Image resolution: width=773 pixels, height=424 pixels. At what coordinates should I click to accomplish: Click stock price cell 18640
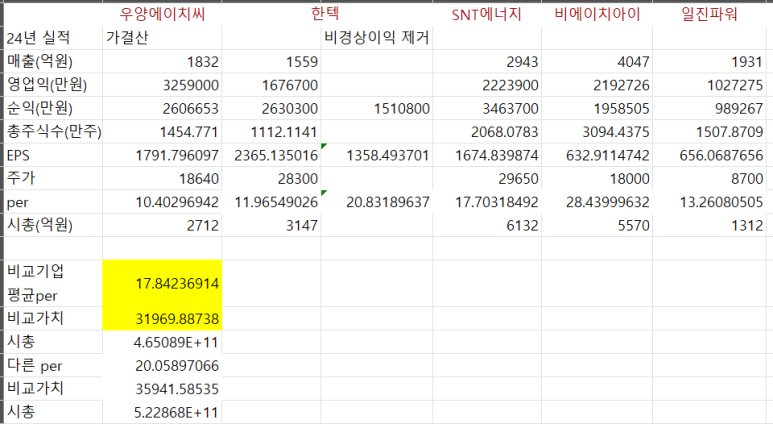pyautogui.click(x=162, y=178)
